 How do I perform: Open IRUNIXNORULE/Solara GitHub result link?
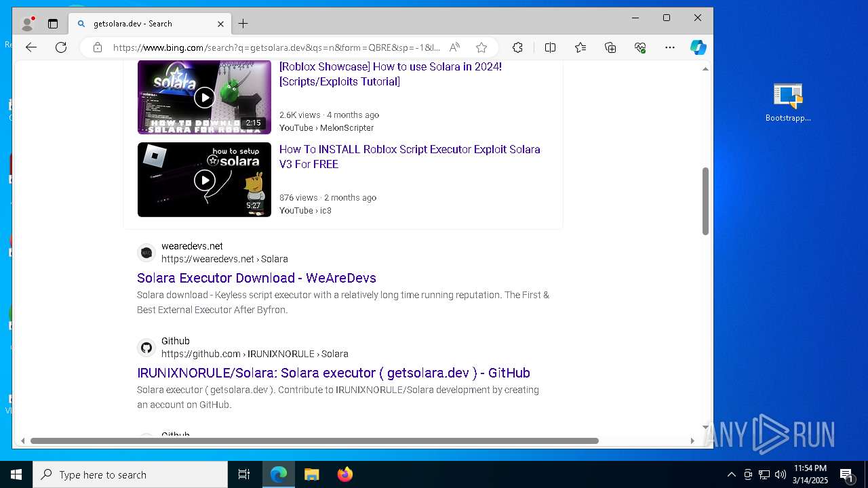click(334, 373)
